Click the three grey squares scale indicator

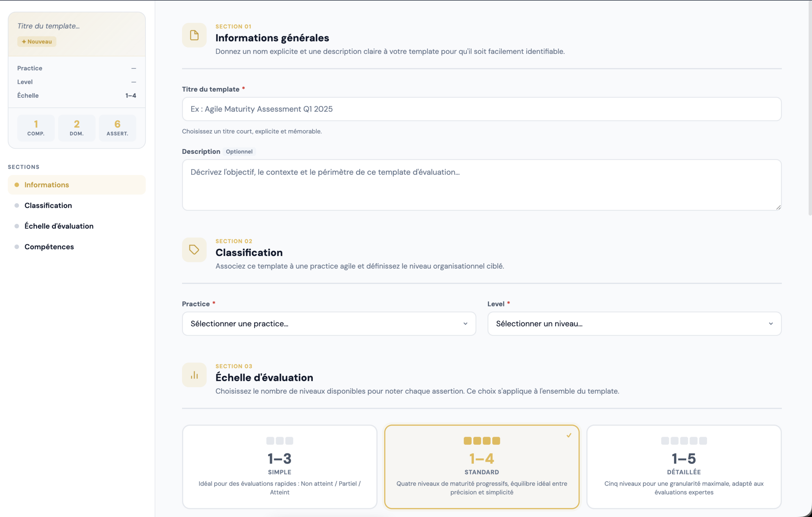(x=279, y=441)
